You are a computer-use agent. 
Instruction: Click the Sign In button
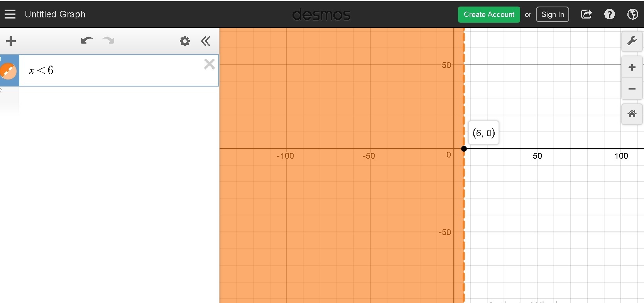pos(553,15)
